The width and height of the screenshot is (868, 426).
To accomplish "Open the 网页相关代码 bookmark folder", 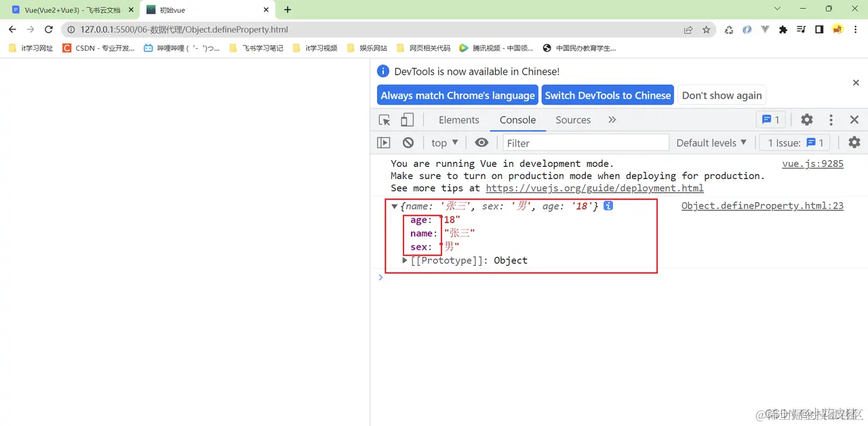I will (x=423, y=48).
